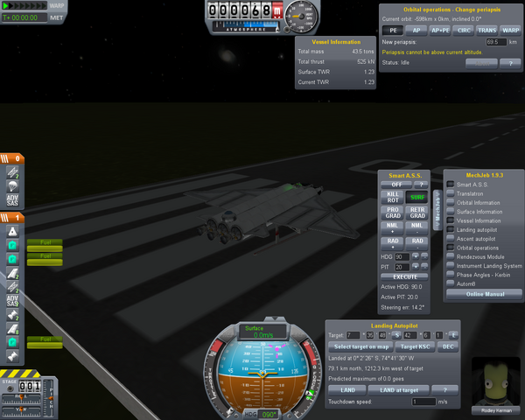Collapse the stage 1 orange header
Viewport: 525px width, 420px height.
[12, 218]
